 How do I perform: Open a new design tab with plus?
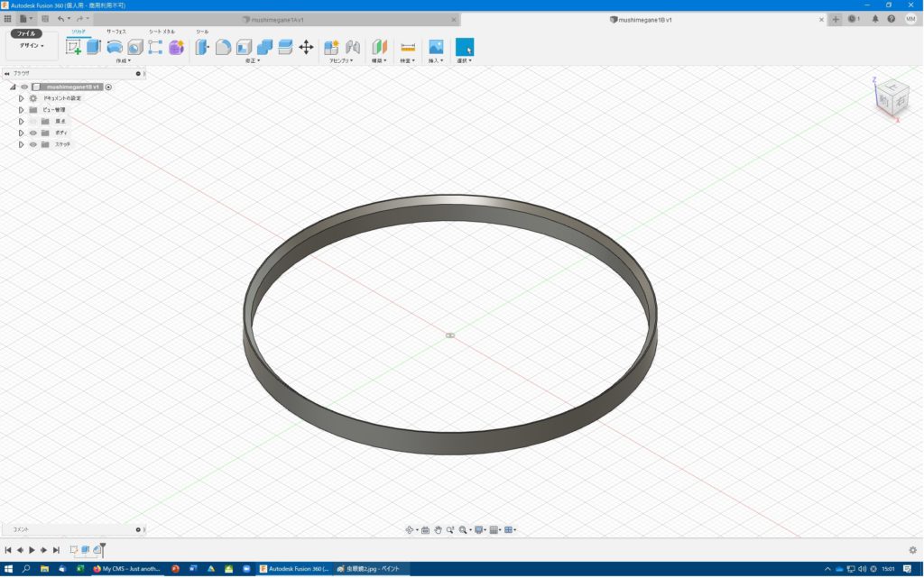(836, 20)
